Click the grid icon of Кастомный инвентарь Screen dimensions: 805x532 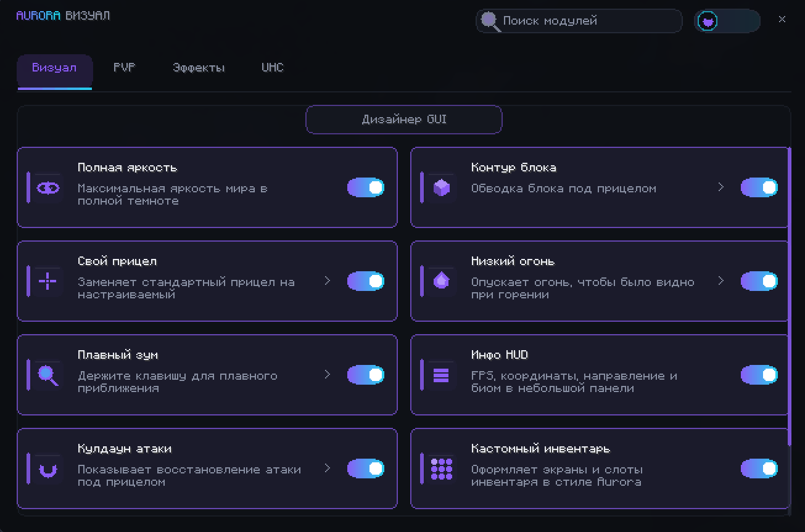442,469
